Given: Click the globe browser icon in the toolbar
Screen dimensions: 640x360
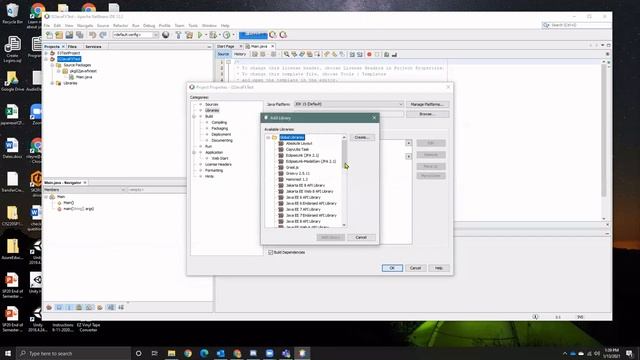Looking at the screenshot, I should pos(165,35).
